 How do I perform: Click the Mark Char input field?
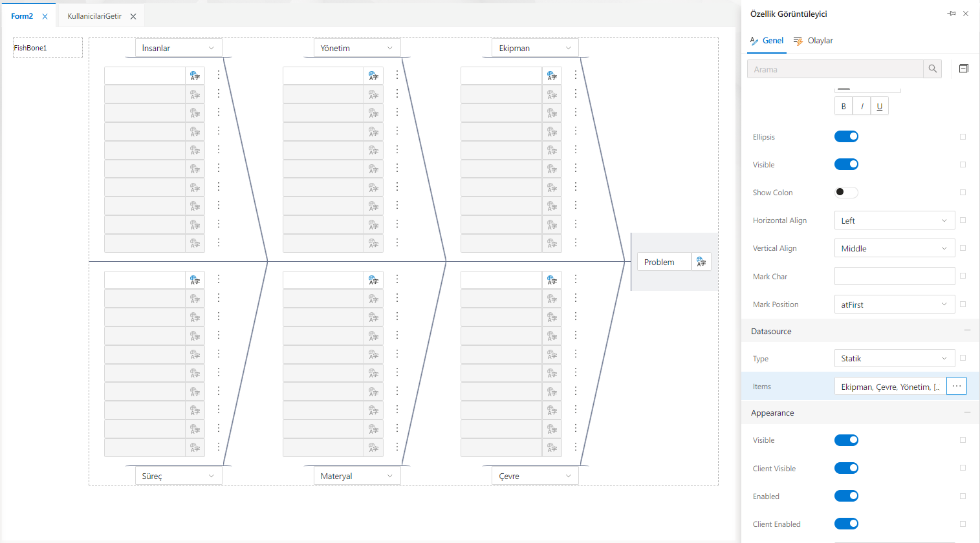[895, 276]
